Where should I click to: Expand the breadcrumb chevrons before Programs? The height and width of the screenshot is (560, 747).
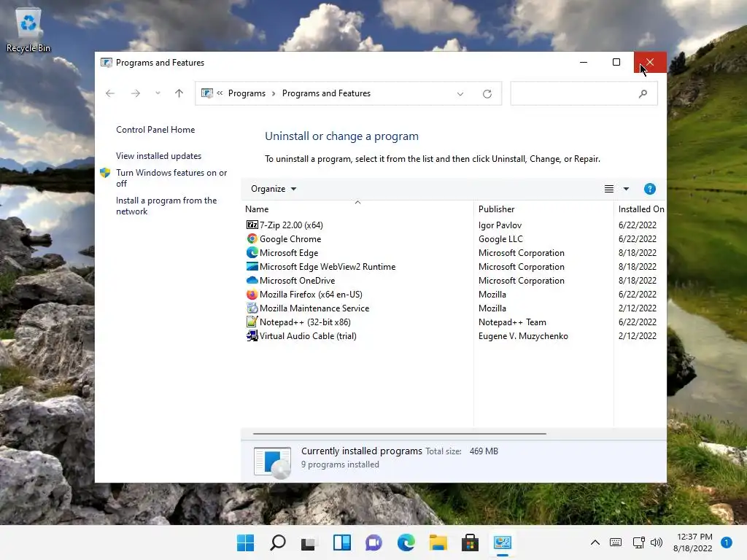click(x=220, y=93)
